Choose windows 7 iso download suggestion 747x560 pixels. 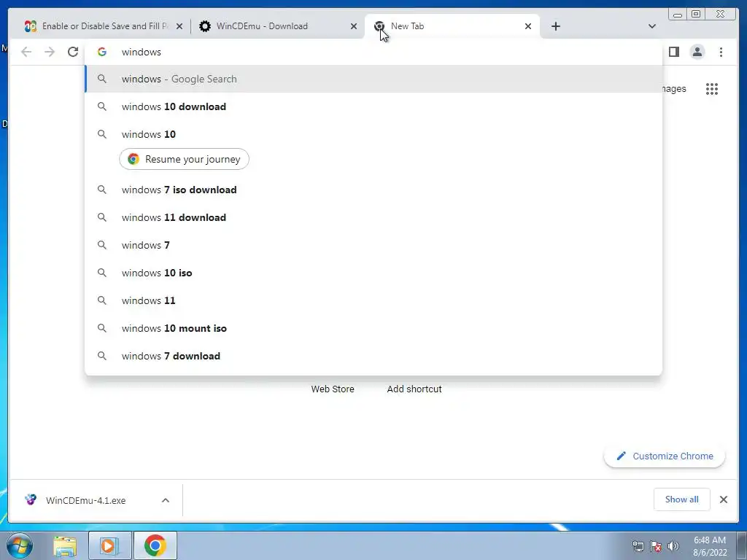click(373, 190)
